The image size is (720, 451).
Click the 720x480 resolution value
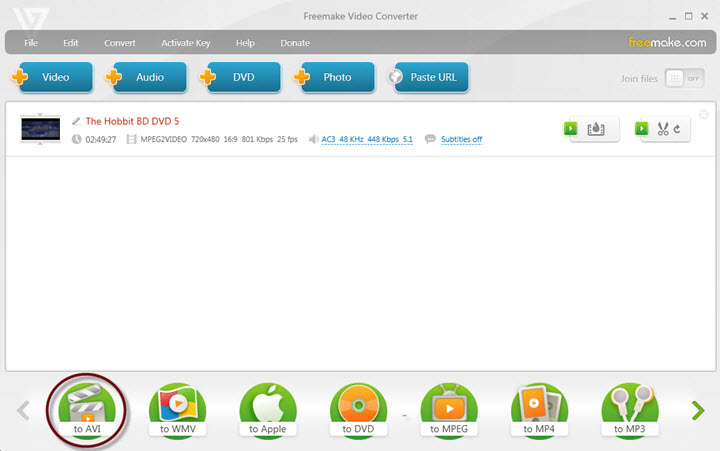pos(205,139)
